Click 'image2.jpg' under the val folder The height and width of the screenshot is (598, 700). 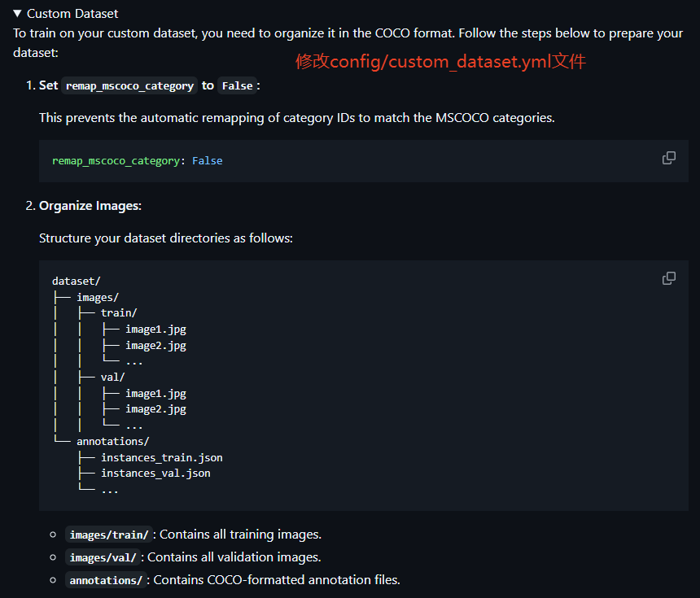(x=155, y=409)
